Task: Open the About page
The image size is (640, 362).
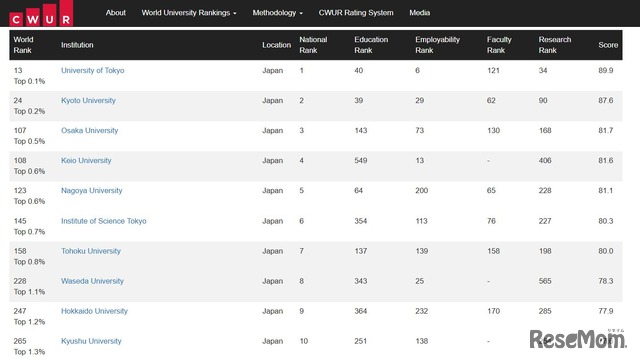Action: pos(116,13)
